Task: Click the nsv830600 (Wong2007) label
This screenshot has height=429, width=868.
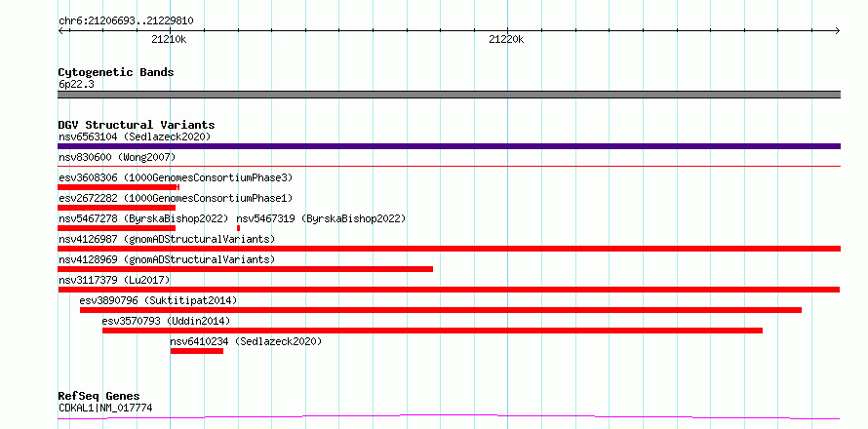Action: (117, 157)
